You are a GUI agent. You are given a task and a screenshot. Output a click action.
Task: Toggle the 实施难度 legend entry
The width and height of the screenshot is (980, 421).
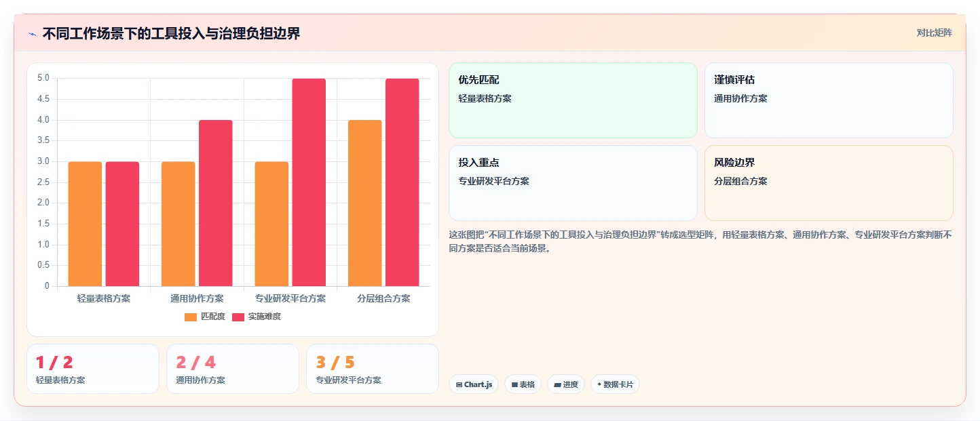point(257,317)
